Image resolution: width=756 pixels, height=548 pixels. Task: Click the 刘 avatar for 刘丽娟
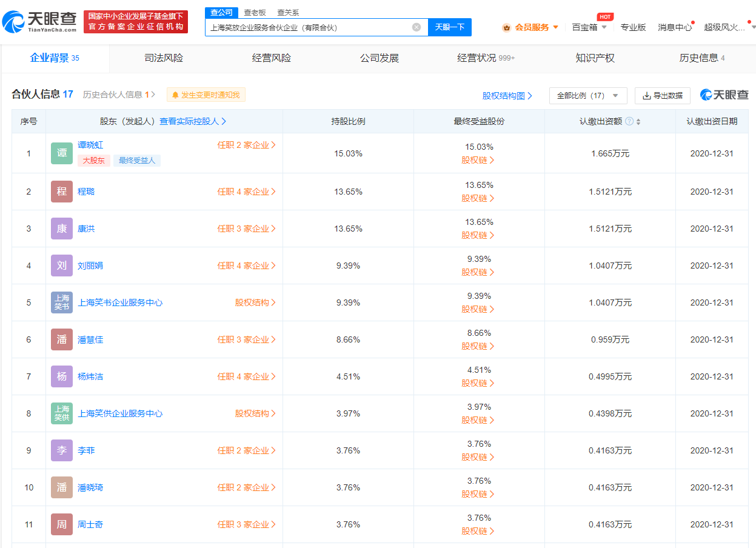point(62,266)
